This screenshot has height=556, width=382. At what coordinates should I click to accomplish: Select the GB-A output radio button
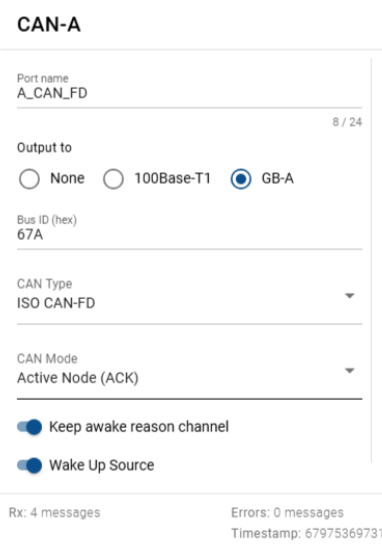pos(241,179)
